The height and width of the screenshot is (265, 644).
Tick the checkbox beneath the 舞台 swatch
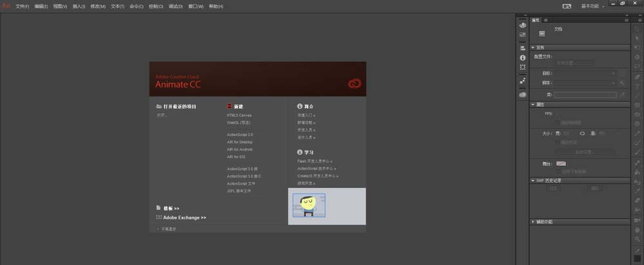(557, 172)
